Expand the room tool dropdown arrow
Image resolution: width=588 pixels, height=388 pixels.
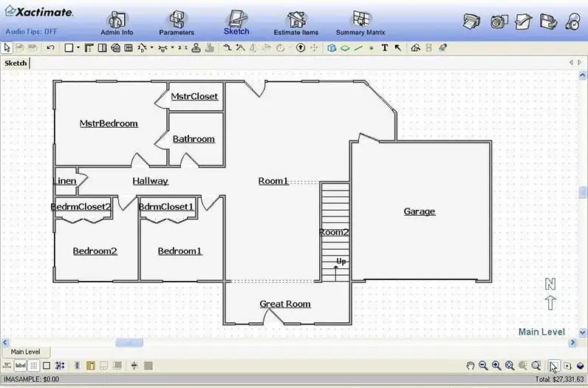(x=78, y=47)
